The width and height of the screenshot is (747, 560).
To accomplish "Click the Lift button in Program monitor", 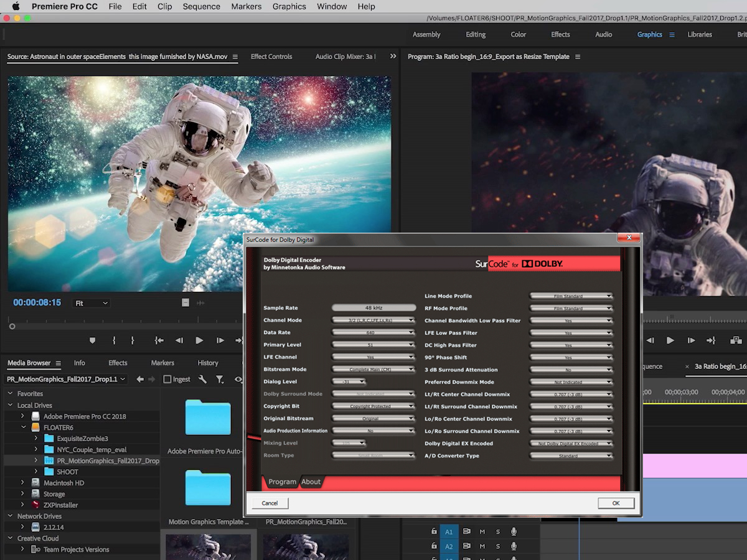I will pos(736,340).
